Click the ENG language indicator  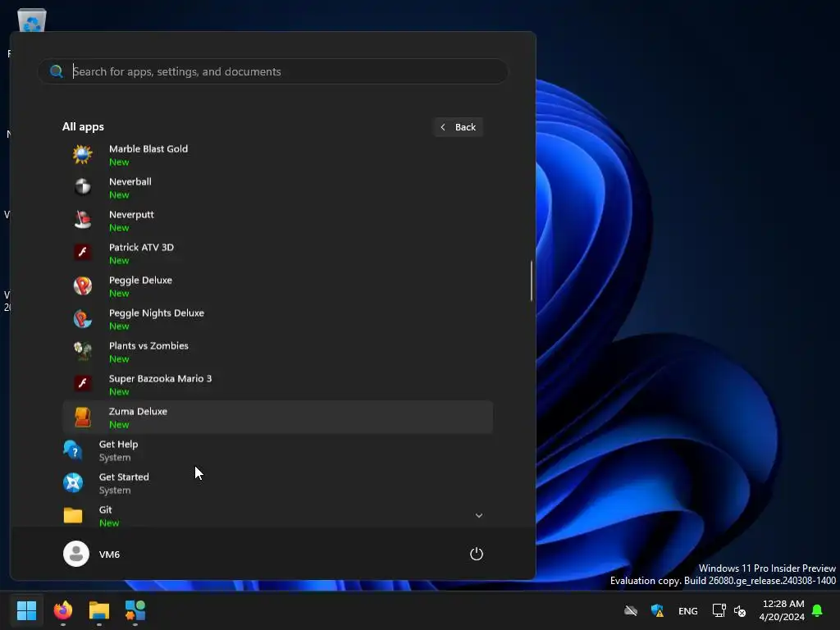pos(688,610)
